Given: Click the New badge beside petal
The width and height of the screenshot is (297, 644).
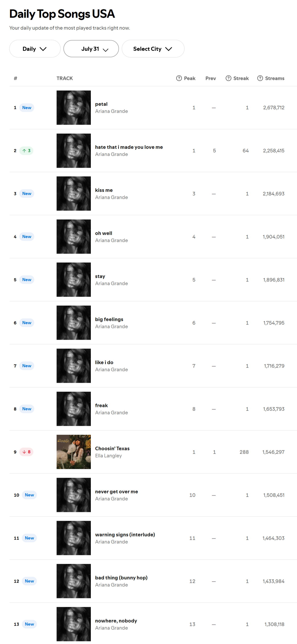Looking at the screenshot, I should click(27, 108).
